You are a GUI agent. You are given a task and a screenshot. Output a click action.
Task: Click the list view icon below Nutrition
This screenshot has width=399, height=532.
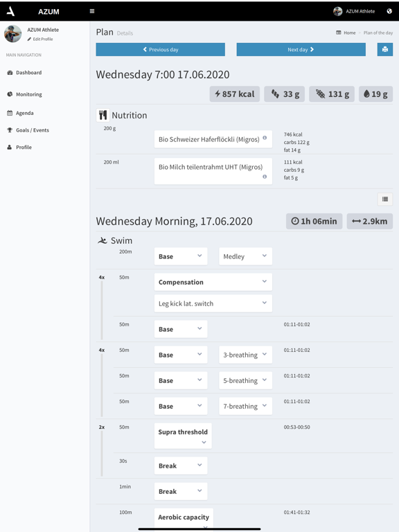[x=384, y=199]
